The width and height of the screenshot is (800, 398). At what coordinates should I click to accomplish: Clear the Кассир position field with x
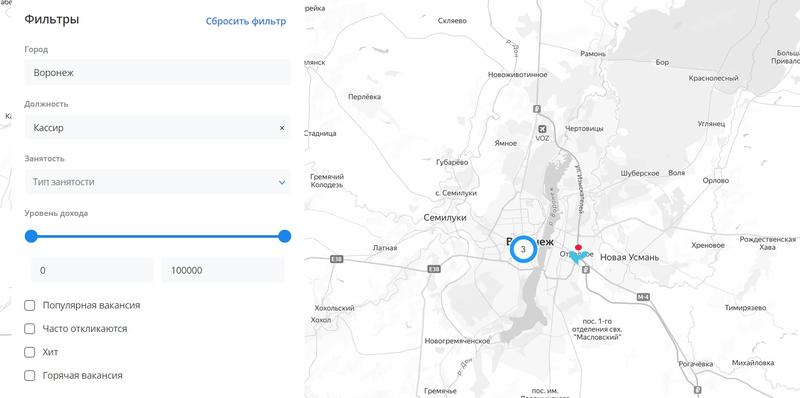(x=282, y=128)
